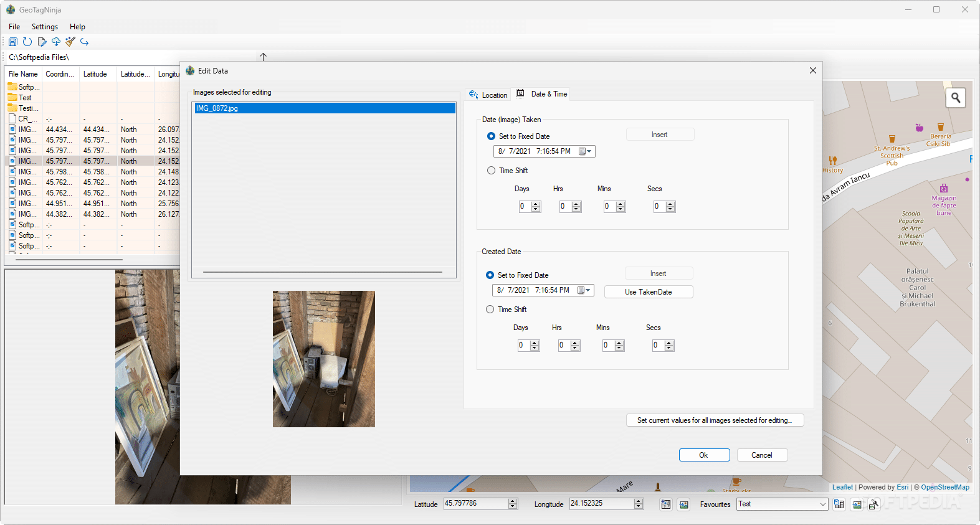Click the Latitude spinner arrows
The width and height of the screenshot is (980, 525).
[513, 504]
